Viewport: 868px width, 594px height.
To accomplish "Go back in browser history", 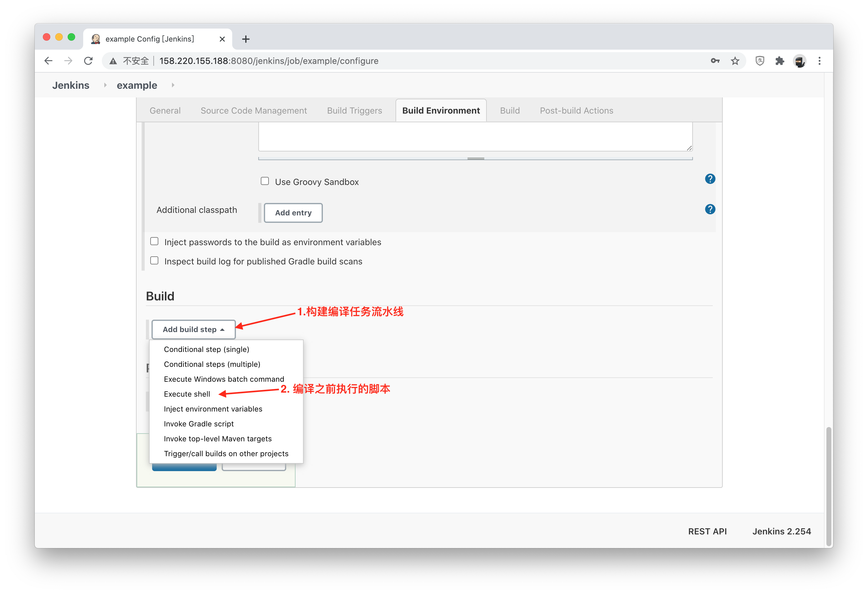I will click(x=48, y=61).
